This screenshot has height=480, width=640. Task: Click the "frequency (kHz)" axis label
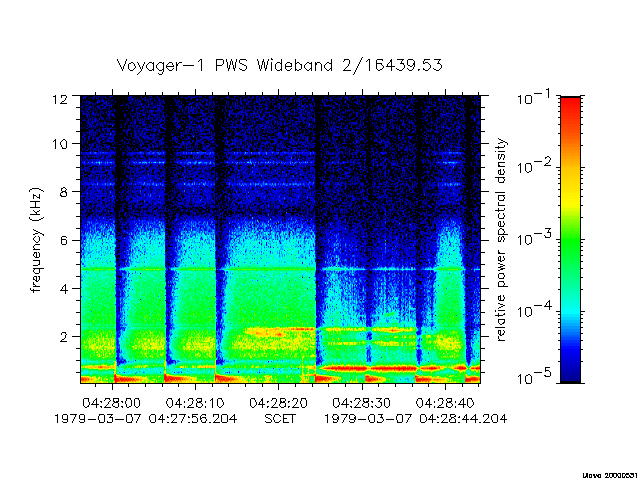point(36,240)
